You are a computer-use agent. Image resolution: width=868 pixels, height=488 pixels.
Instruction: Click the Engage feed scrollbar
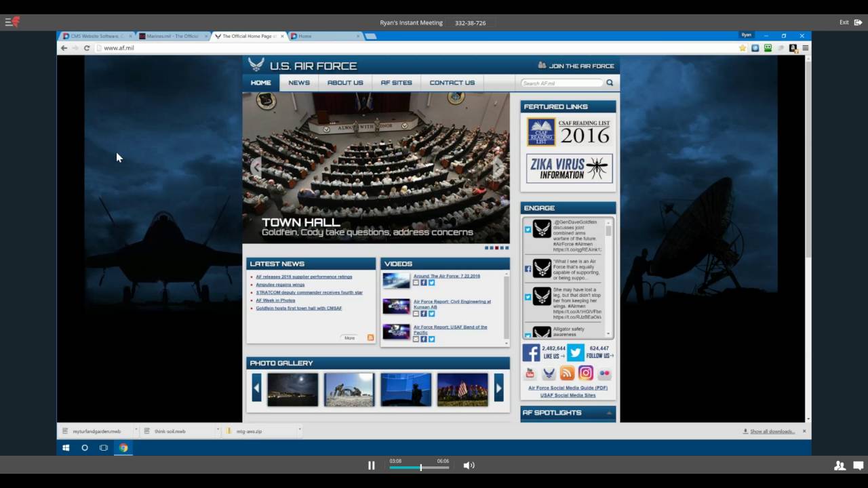coord(608,279)
